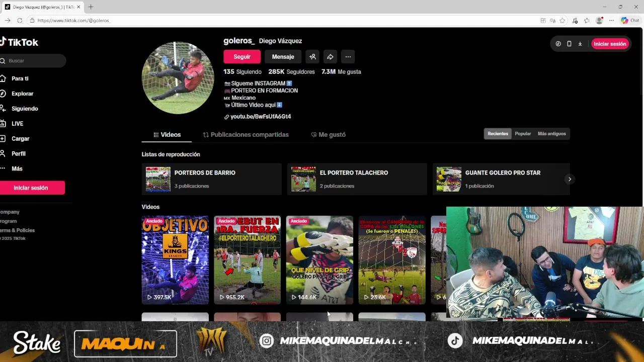Share the goleros_ profile via arrow icon
The image size is (644, 362).
point(330,57)
